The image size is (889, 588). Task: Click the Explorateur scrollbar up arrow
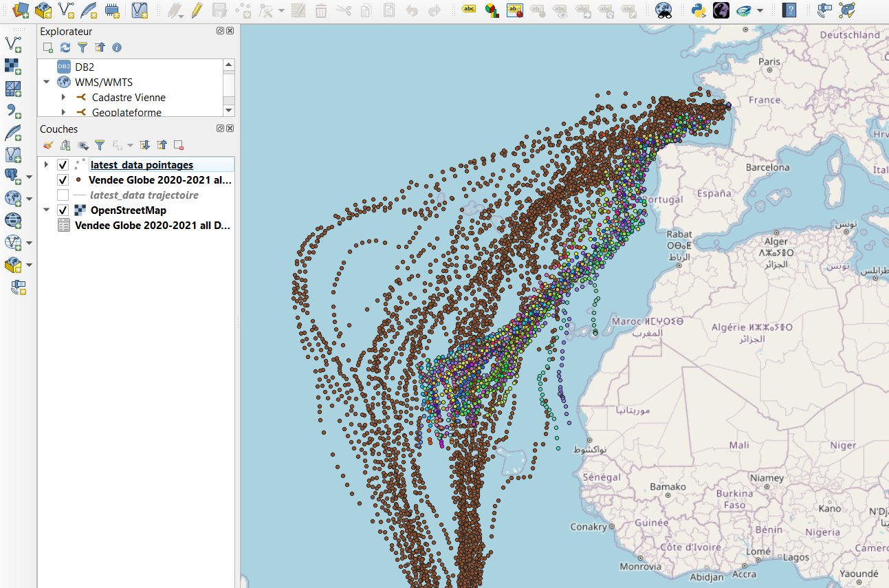click(x=229, y=64)
